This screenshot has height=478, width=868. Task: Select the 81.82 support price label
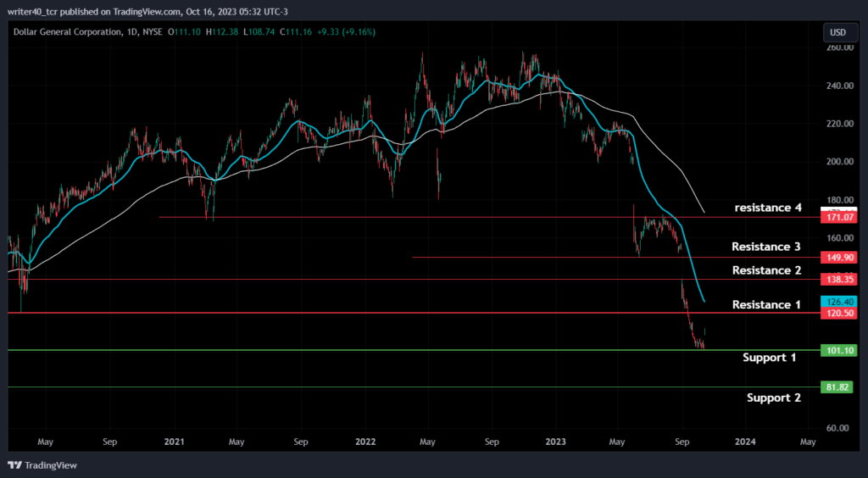837,387
